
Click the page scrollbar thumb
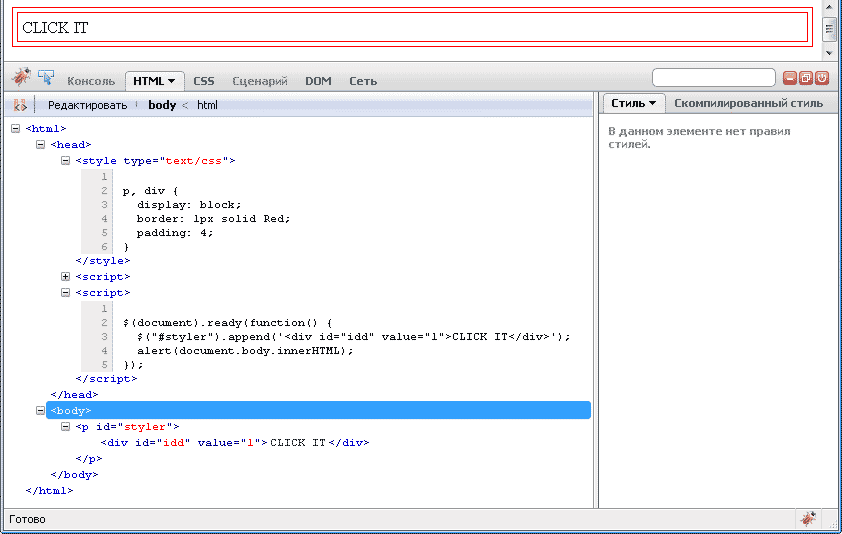click(x=829, y=29)
